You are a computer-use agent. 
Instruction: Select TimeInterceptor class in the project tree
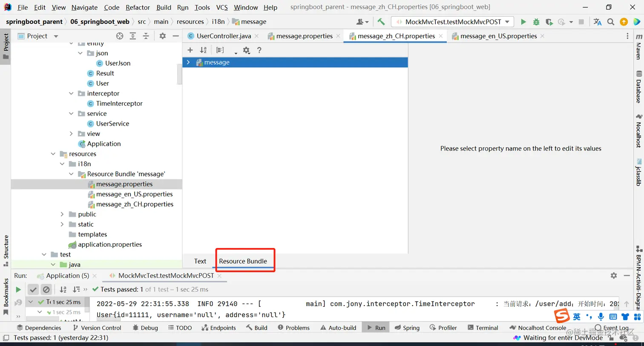click(119, 104)
